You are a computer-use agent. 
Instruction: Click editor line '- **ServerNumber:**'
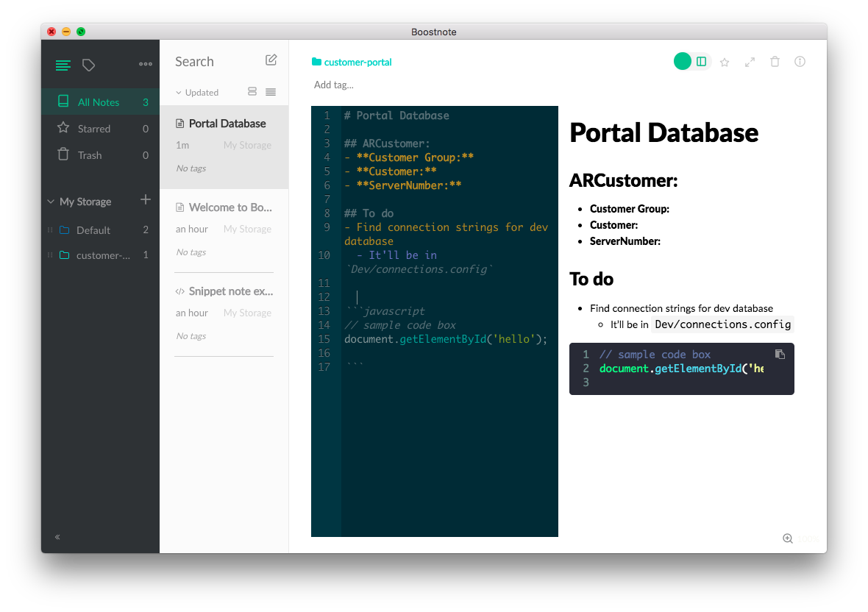(x=402, y=185)
